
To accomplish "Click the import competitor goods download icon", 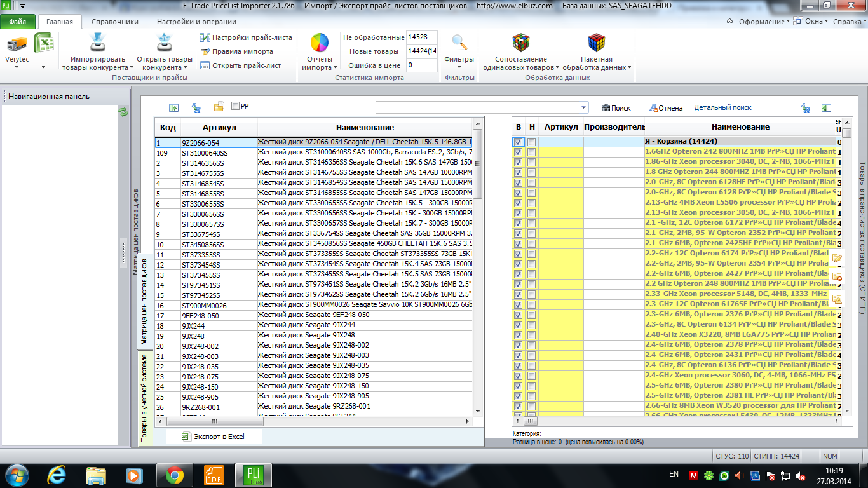I will 97,43.
